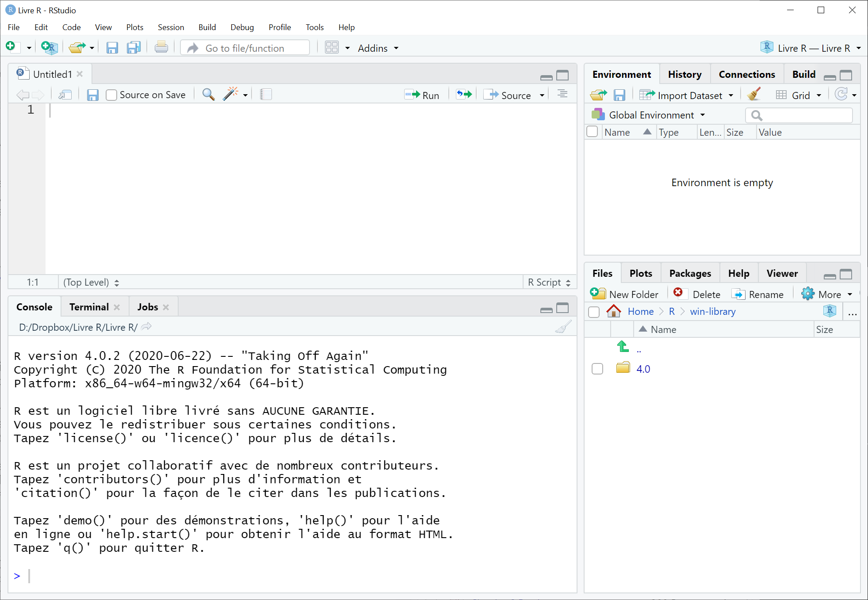Switch to the Terminal tab
Viewport: 868px width, 600px height.
coord(88,306)
